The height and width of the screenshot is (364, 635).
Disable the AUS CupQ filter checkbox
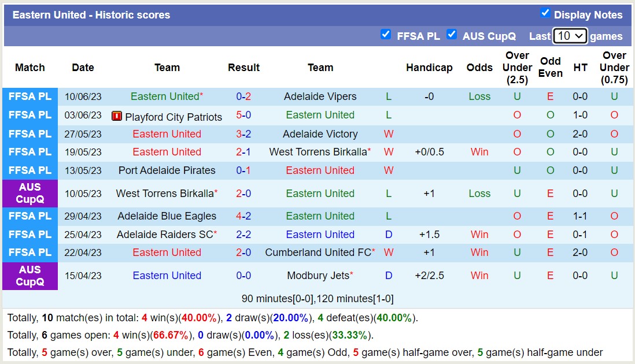[452, 34]
